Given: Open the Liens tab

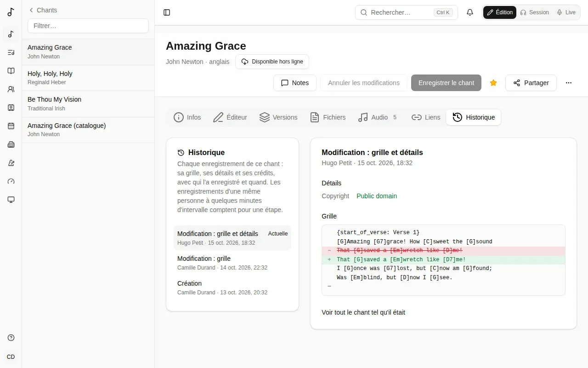Looking at the screenshot, I should (x=426, y=117).
